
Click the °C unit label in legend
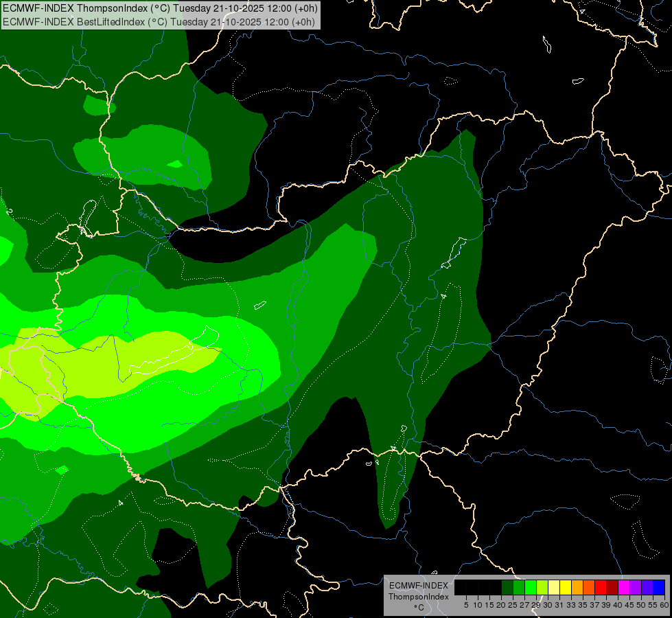click(419, 608)
